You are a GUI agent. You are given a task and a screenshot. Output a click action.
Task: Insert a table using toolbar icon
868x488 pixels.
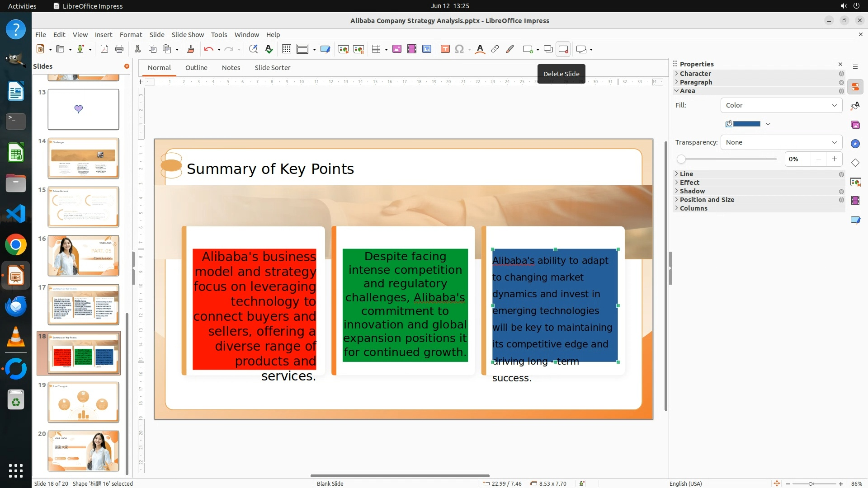coord(376,49)
